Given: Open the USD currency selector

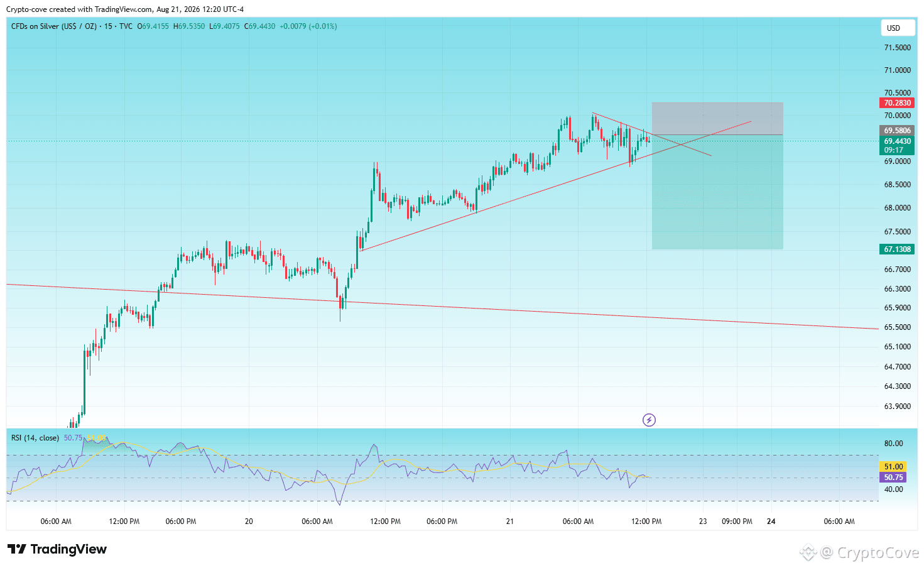Looking at the screenshot, I should pos(898,28).
